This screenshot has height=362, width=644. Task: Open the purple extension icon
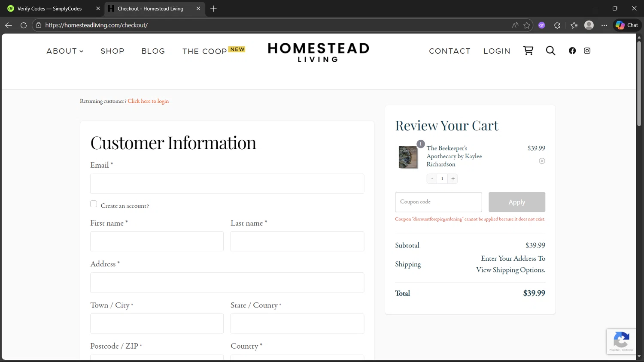click(x=542, y=25)
